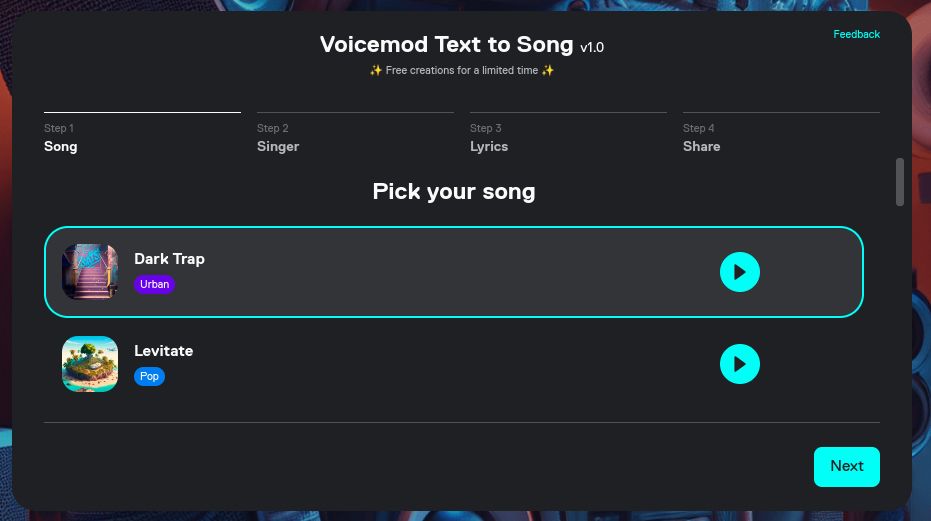Select the Dark Trap song title
Viewport: 931px width, 521px height.
click(169, 259)
